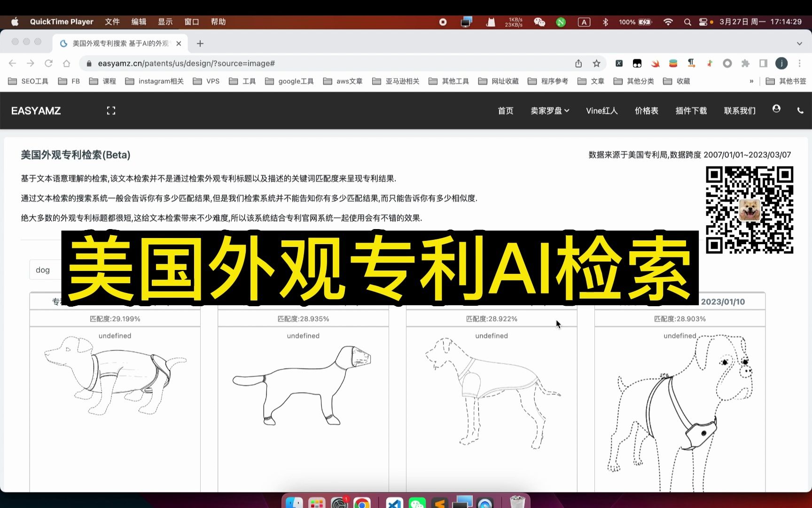
Task: Open the 文件 menu
Action: [112, 22]
